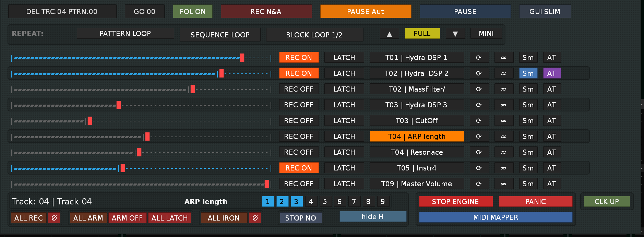Toggle the FOL ON button
The width and height of the screenshot is (644, 237).
coord(193,11)
